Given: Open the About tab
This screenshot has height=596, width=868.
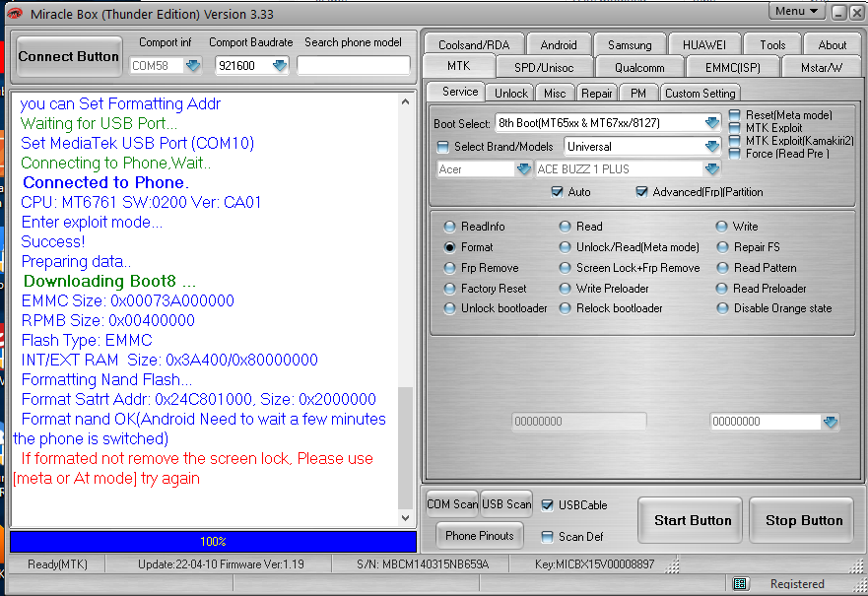Looking at the screenshot, I should [832, 45].
